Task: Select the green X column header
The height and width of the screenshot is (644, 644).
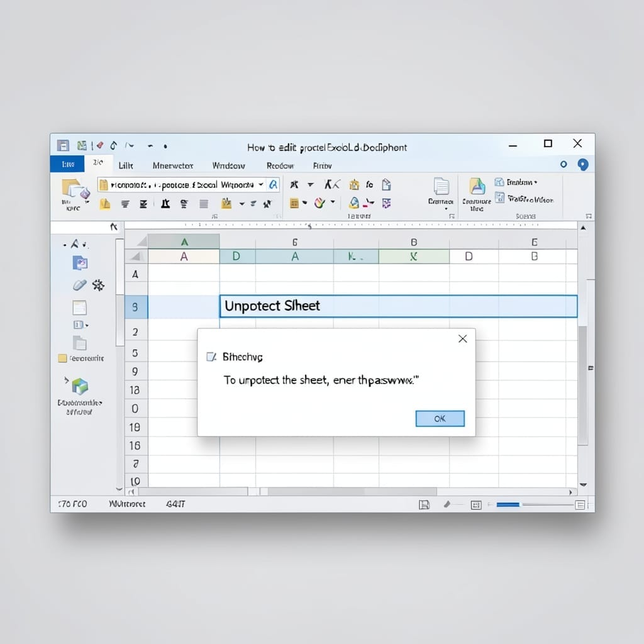Action: click(414, 257)
